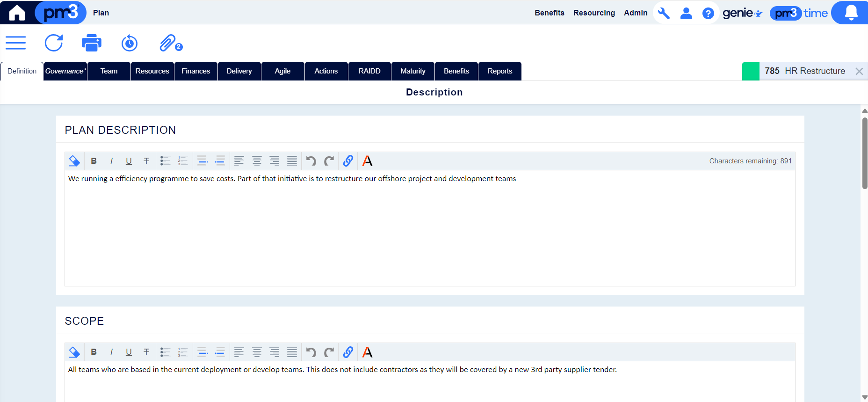The width and height of the screenshot is (868, 402).
Task: Change font color in Scope editor
Action: point(368,352)
